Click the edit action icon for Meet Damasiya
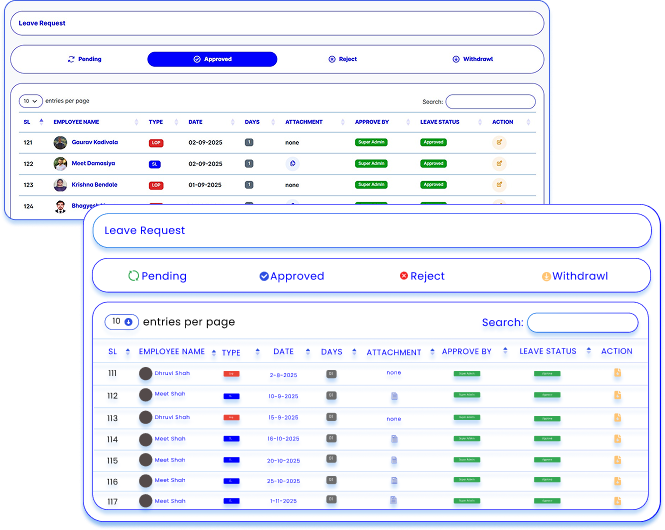Image resolution: width=665 pixels, height=530 pixels. click(x=499, y=163)
